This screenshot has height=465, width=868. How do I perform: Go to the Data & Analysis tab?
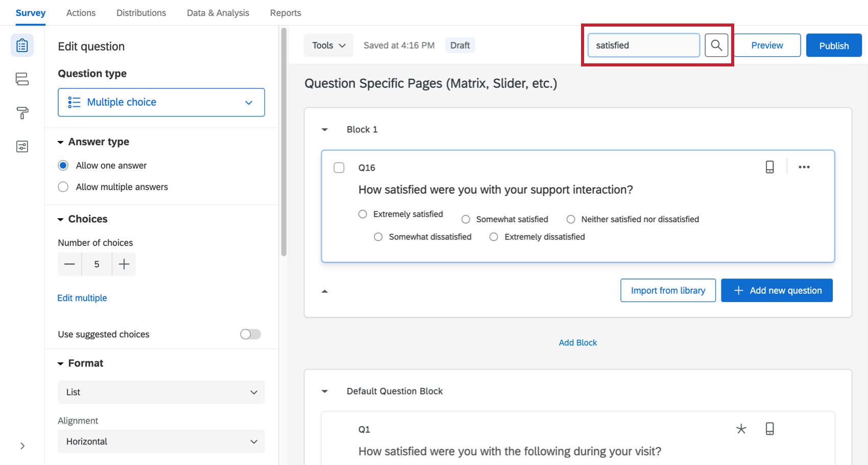pyautogui.click(x=218, y=13)
